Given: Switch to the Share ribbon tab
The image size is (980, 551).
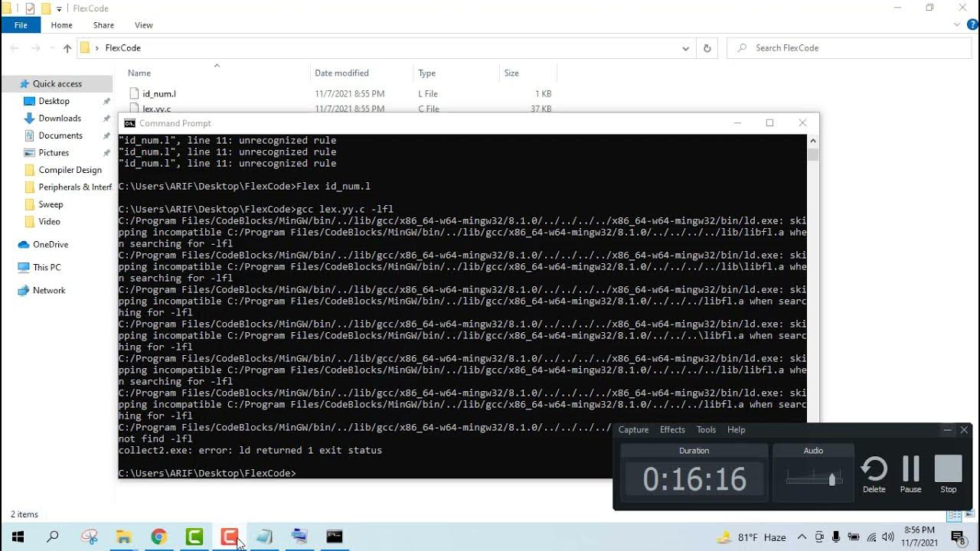Looking at the screenshot, I should tap(103, 25).
